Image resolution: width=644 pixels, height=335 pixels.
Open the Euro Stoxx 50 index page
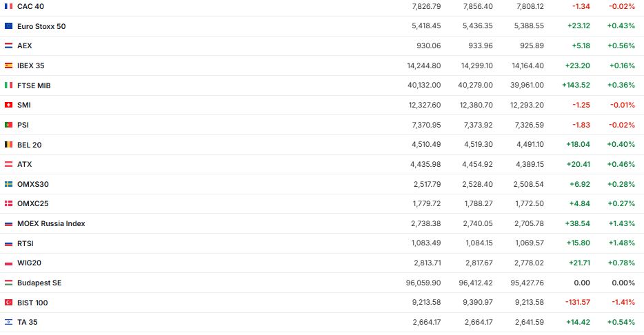pyautogui.click(x=41, y=26)
